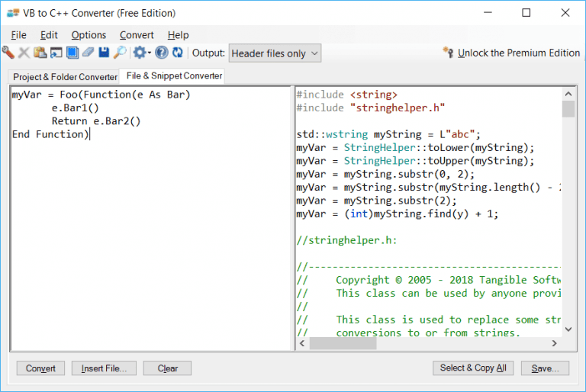Click '(int)myString.find(y) + 1;' line
This screenshot has width=586, height=392.
(398, 214)
